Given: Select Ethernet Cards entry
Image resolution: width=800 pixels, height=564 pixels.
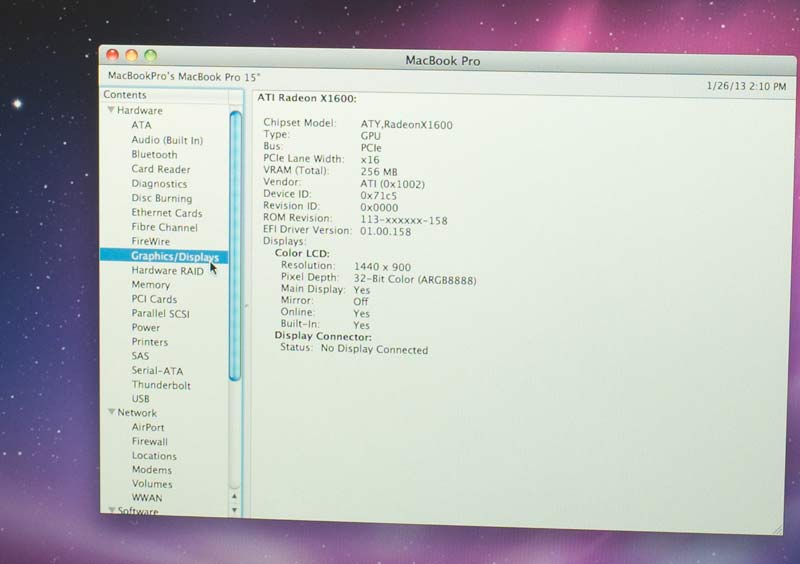Looking at the screenshot, I should (x=167, y=213).
